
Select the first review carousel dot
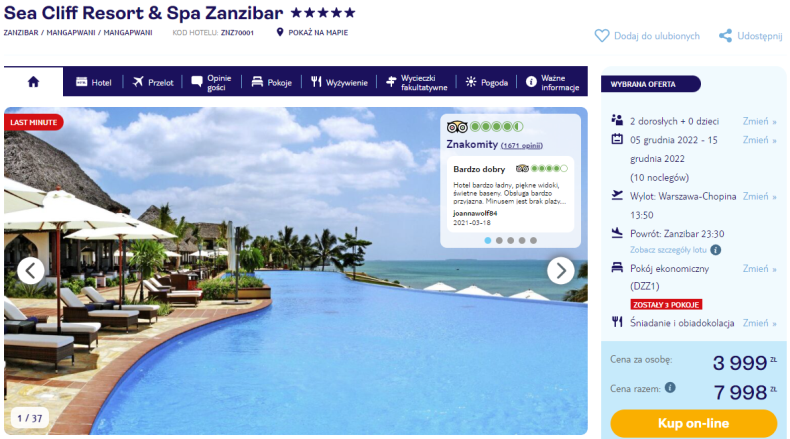[488, 240]
